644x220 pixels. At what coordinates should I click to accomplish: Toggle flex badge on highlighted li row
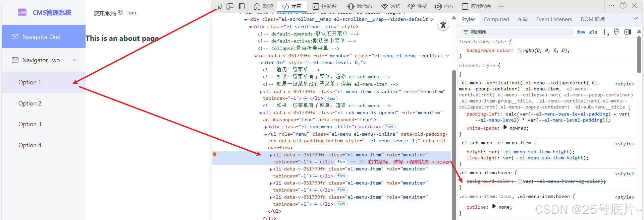[x=341, y=162]
